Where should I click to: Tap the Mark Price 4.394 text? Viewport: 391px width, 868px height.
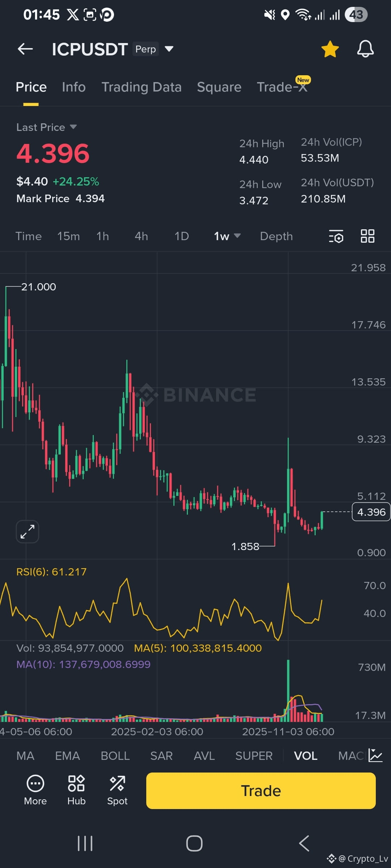pos(60,199)
